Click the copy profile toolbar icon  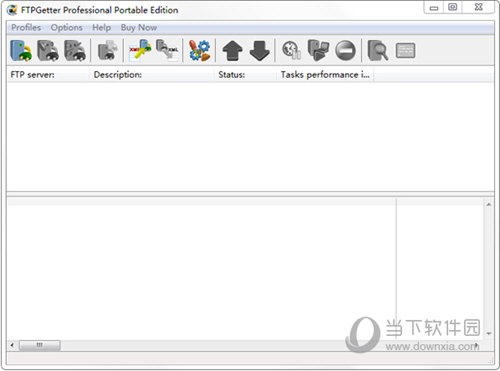pyautogui.click(x=107, y=51)
